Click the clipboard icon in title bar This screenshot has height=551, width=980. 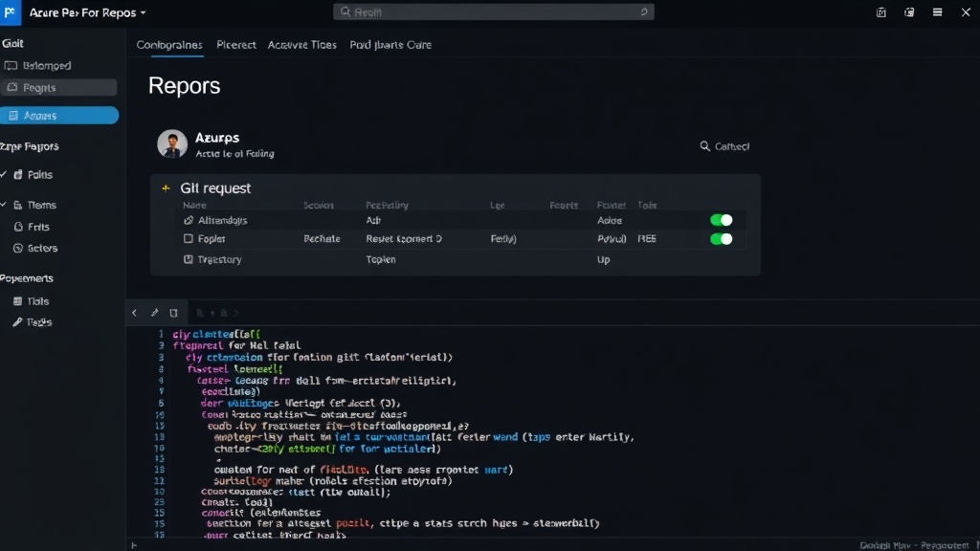pyautogui.click(x=909, y=12)
